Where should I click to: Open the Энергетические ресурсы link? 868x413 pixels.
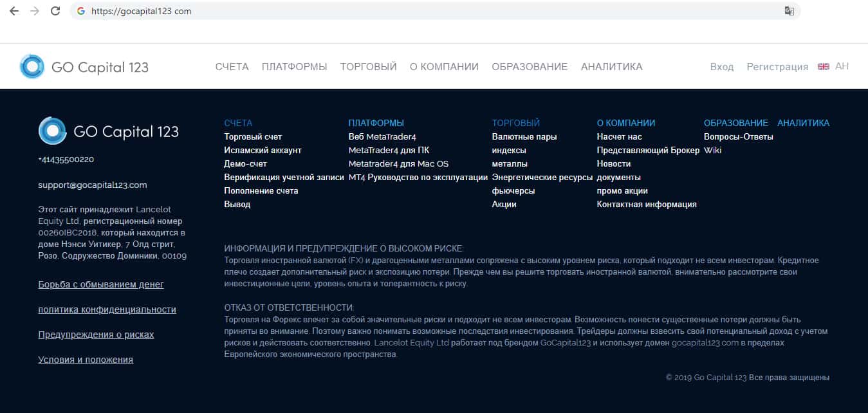coord(542,177)
